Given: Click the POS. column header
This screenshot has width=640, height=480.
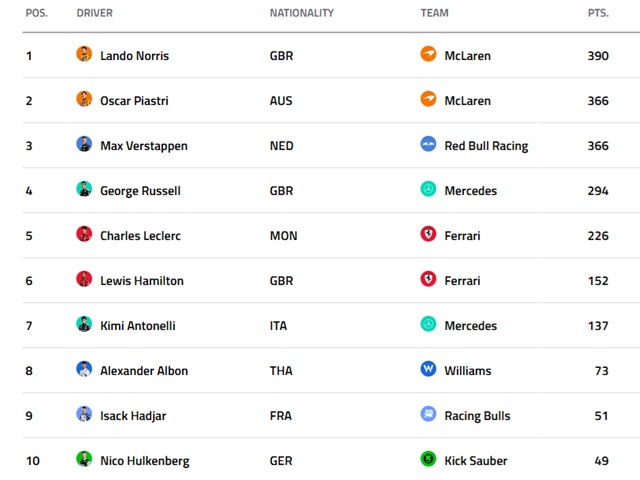Looking at the screenshot, I should (x=36, y=13).
